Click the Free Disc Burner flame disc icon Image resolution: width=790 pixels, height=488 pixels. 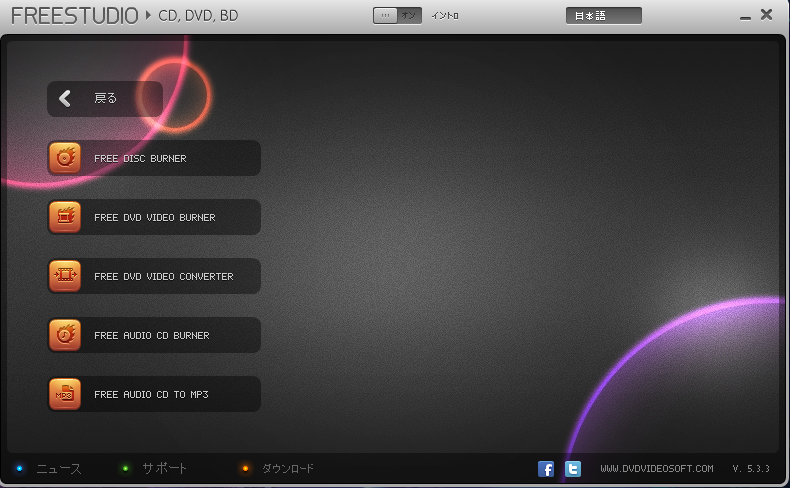65,158
